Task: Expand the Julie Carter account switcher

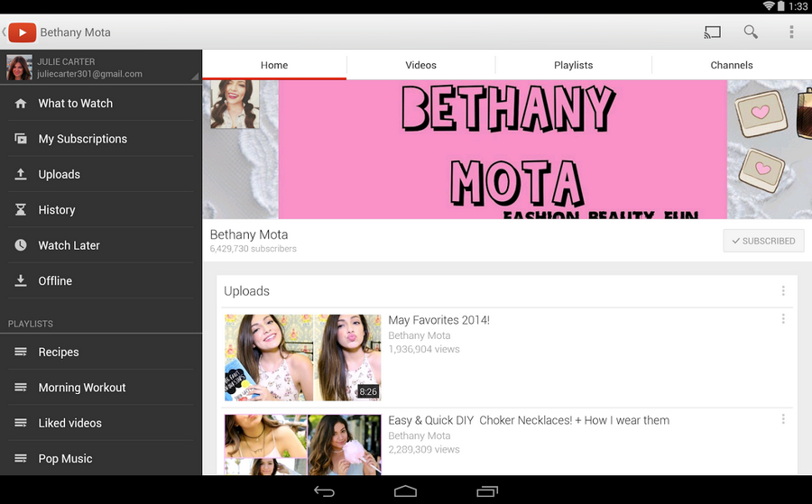Action: click(193, 76)
